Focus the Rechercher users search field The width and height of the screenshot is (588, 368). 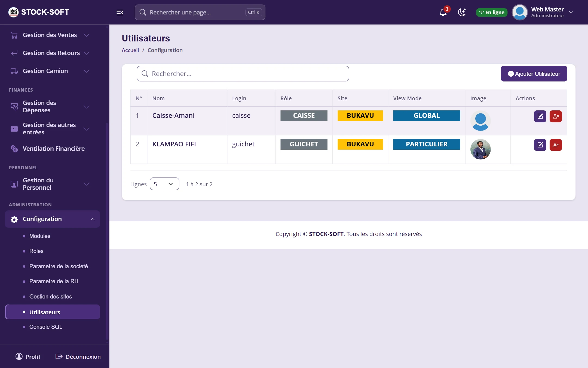243,74
